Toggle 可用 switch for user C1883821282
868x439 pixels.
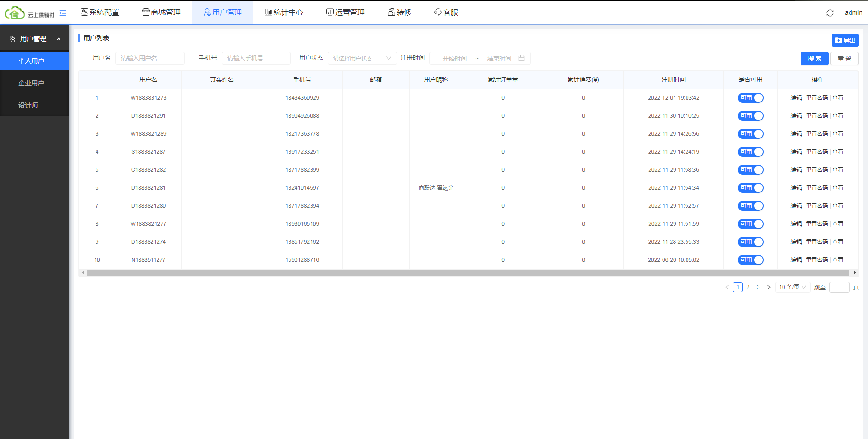(x=750, y=170)
